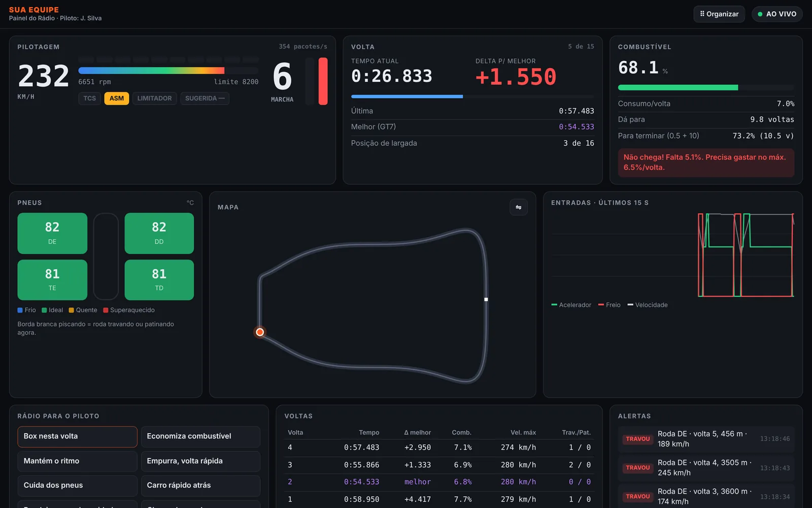
Task: Click the Velocidade legend entry
Action: 648,305
